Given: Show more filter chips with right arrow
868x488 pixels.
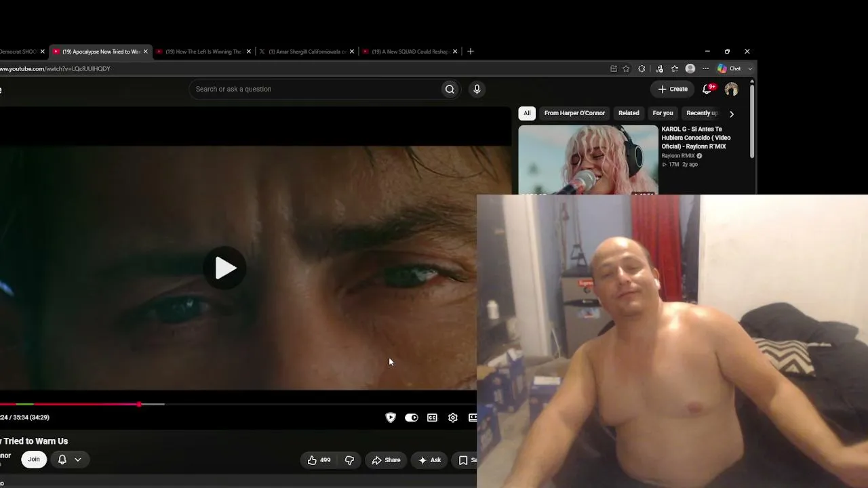Looking at the screenshot, I should click(x=731, y=114).
